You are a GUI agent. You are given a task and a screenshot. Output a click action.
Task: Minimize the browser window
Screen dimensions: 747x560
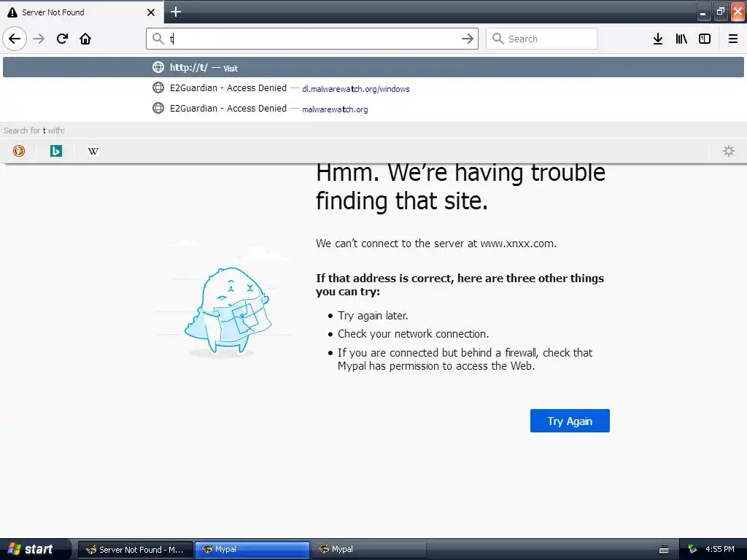[x=703, y=12]
